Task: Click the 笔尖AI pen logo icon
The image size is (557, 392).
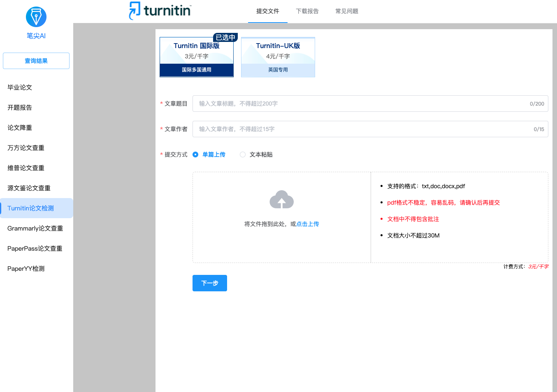Action: [x=36, y=17]
